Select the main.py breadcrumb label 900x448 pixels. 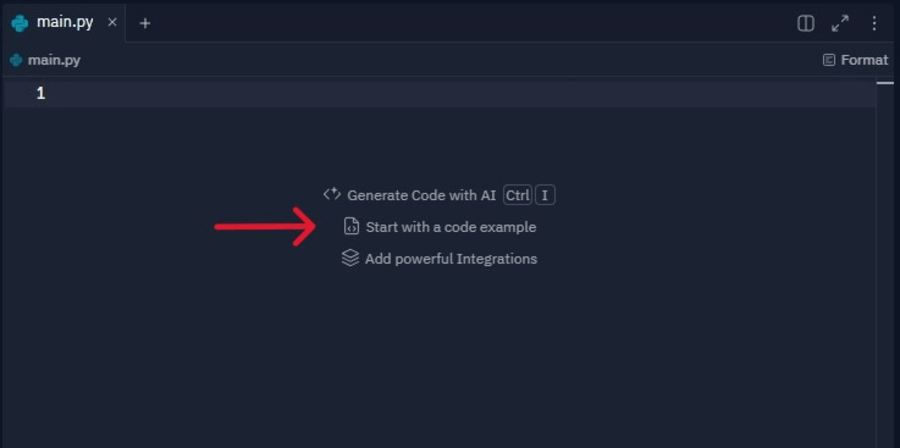(54, 60)
